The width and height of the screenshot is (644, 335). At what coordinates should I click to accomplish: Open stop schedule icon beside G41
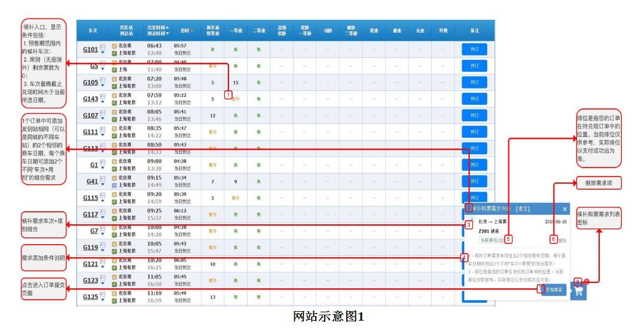click(103, 179)
